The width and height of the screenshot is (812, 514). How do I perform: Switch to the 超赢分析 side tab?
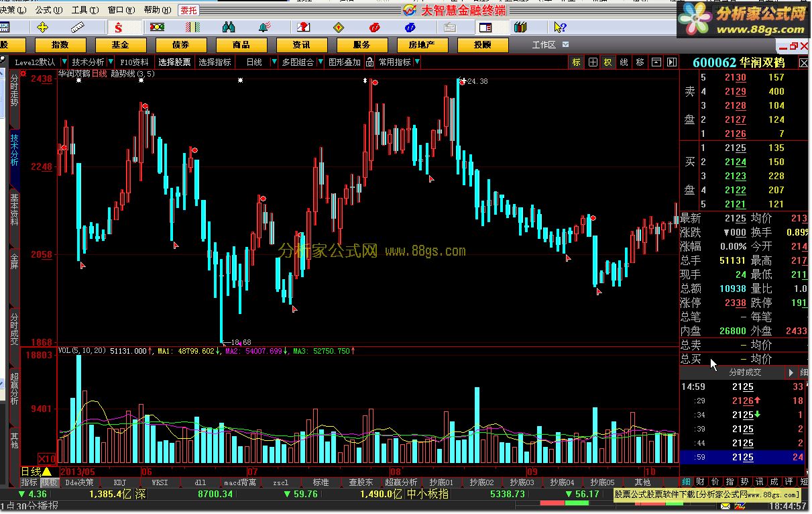click(x=14, y=390)
